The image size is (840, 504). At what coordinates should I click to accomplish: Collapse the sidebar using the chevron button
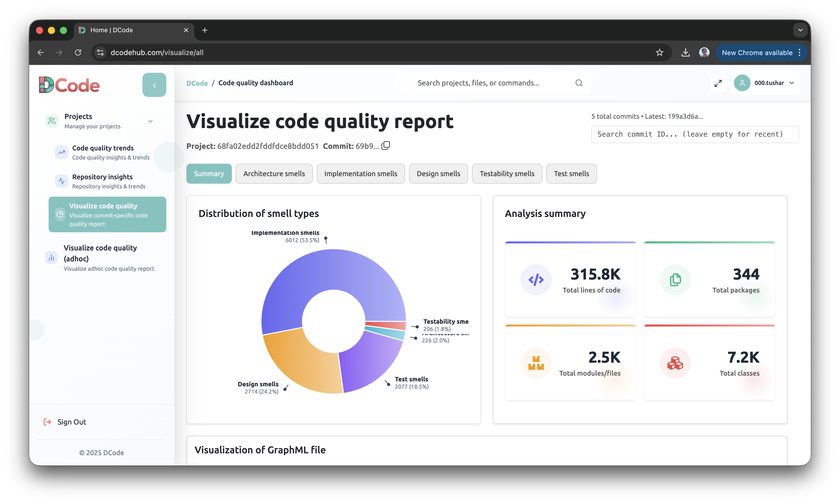pos(154,85)
